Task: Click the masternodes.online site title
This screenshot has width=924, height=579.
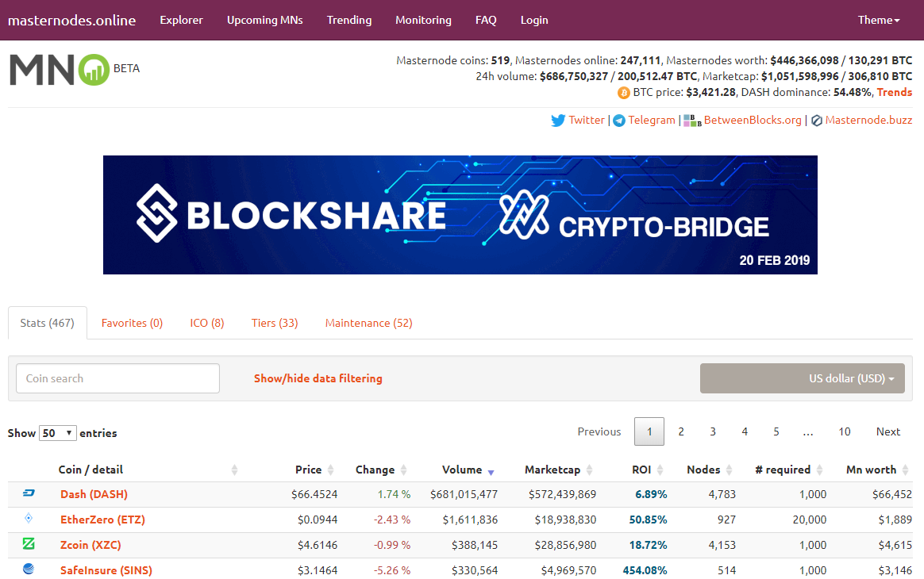Action: pos(72,20)
